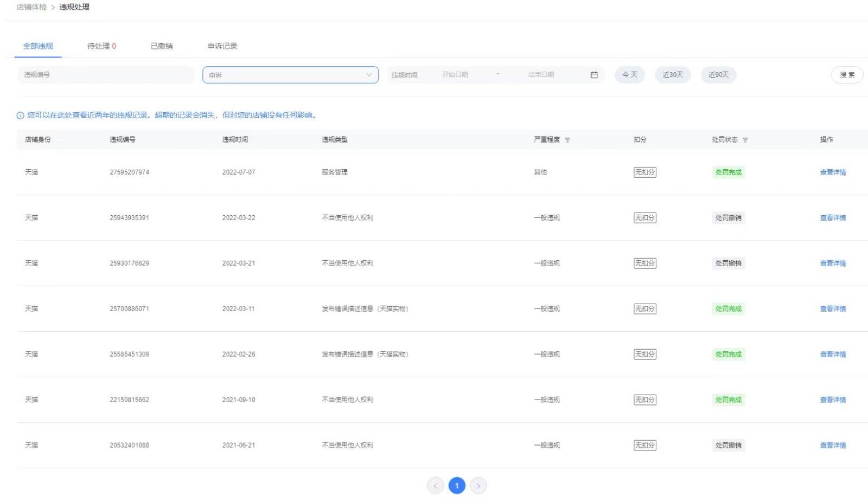Image resolution: width=868 pixels, height=502 pixels.
Task: Switch to 待处理 tab
Action: (101, 46)
